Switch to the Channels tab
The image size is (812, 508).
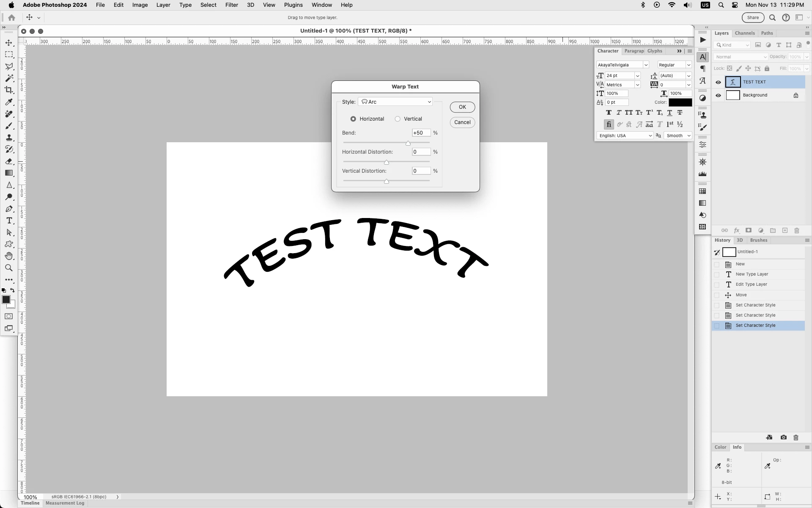tap(744, 33)
